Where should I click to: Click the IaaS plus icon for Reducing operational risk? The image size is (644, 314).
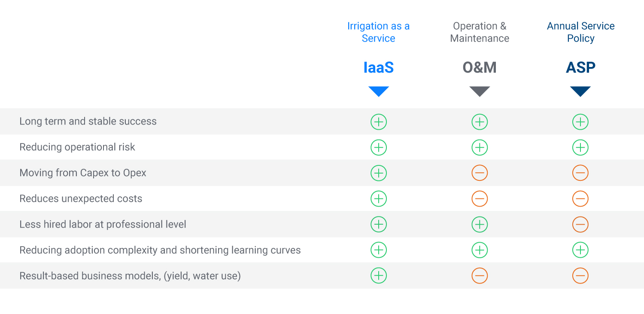[x=378, y=147]
